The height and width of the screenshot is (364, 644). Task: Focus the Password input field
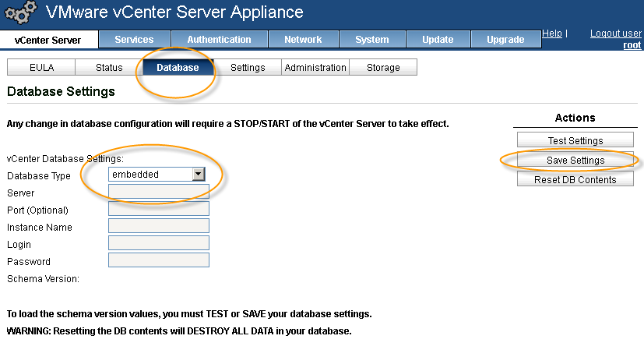pyautogui.click(x=159, y=260)
